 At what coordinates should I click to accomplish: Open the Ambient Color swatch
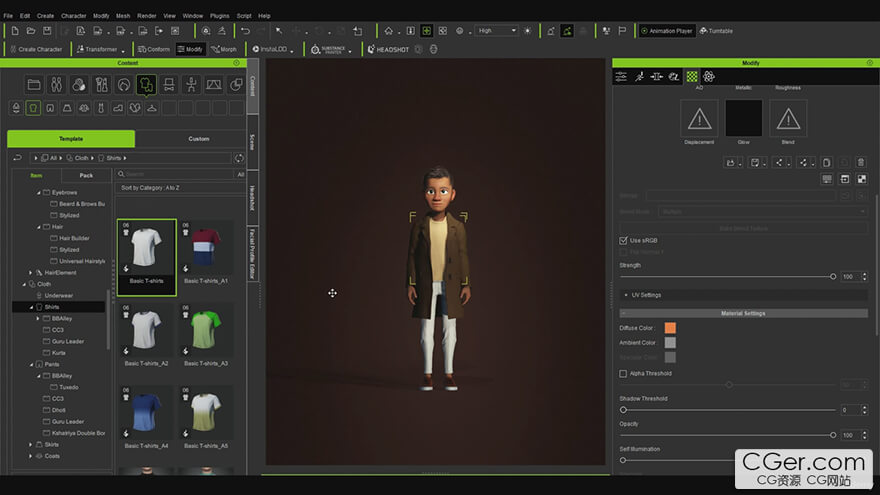tap(670, 343)
